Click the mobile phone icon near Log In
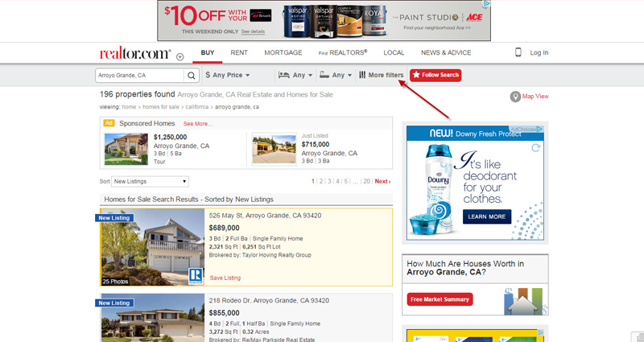644x342 pixels. [x=518, y=52]
